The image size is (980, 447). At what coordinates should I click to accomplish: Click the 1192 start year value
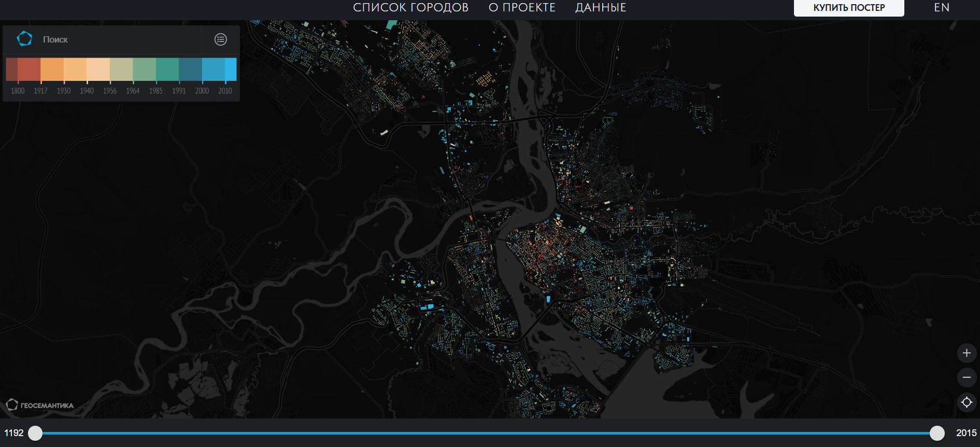(14, 433)
